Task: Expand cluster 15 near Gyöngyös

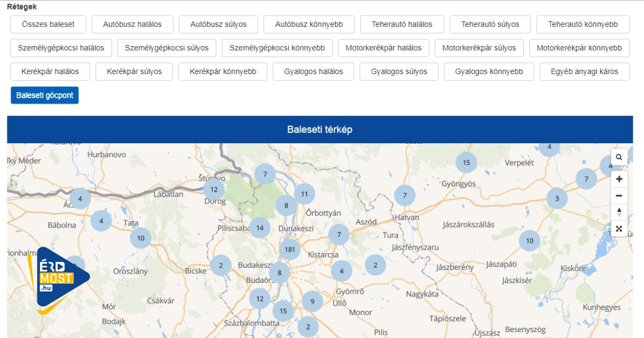Action: (466, 163)
